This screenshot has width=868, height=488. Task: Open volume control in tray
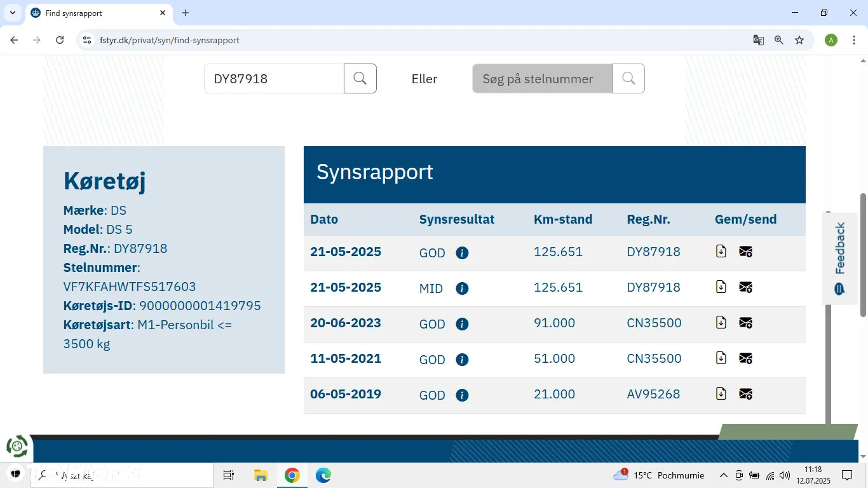point(785,475)
